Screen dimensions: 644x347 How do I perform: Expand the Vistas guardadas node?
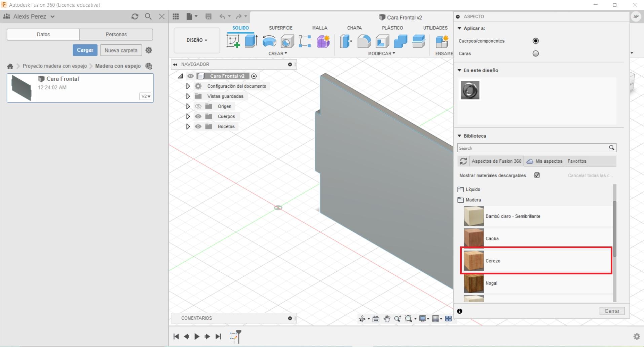[x=188, y=97]
